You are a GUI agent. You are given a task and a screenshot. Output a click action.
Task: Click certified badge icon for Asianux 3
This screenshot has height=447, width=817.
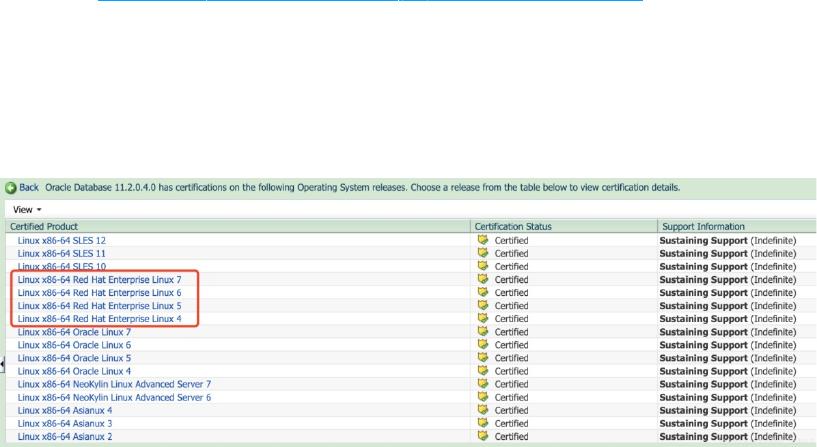[x=483, y=423]
